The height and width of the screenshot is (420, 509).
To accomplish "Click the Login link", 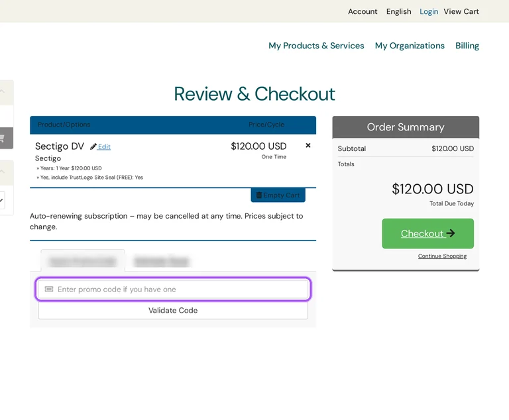I will pyautogui.click(x=429, y=12).
